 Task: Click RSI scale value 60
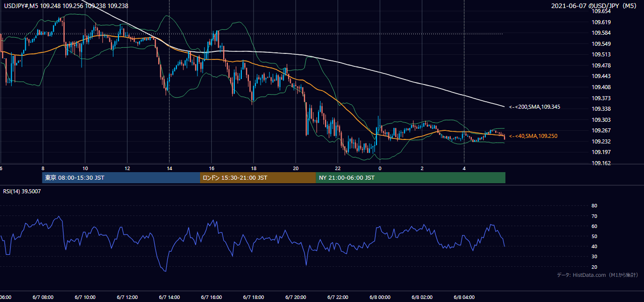(594, 226)
